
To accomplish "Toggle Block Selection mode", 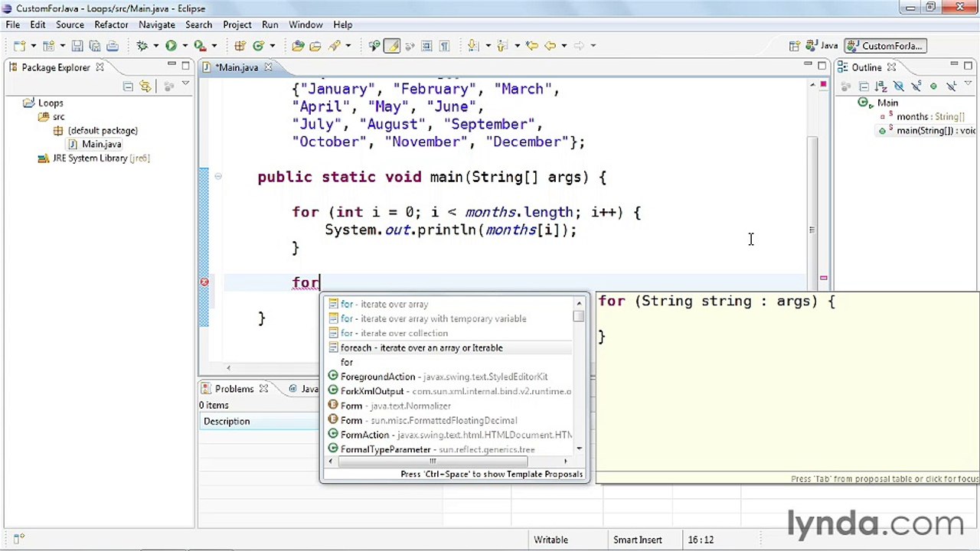I will pyautogui.click(x=426, y=46).
